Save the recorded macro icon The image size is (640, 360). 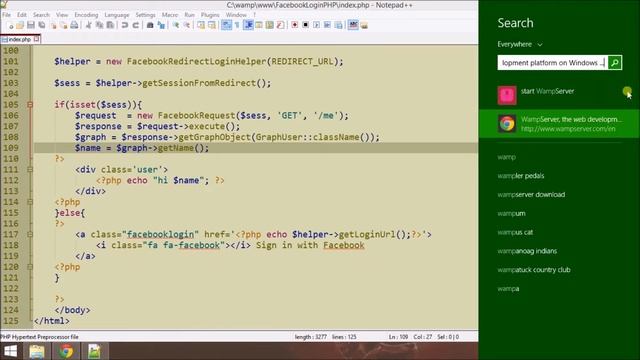point(338,25)
